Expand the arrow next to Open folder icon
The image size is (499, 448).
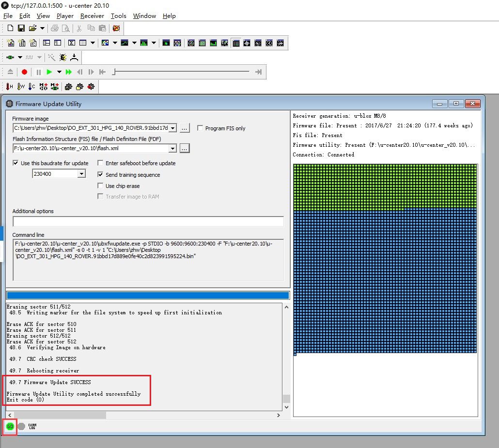[42, 28]
